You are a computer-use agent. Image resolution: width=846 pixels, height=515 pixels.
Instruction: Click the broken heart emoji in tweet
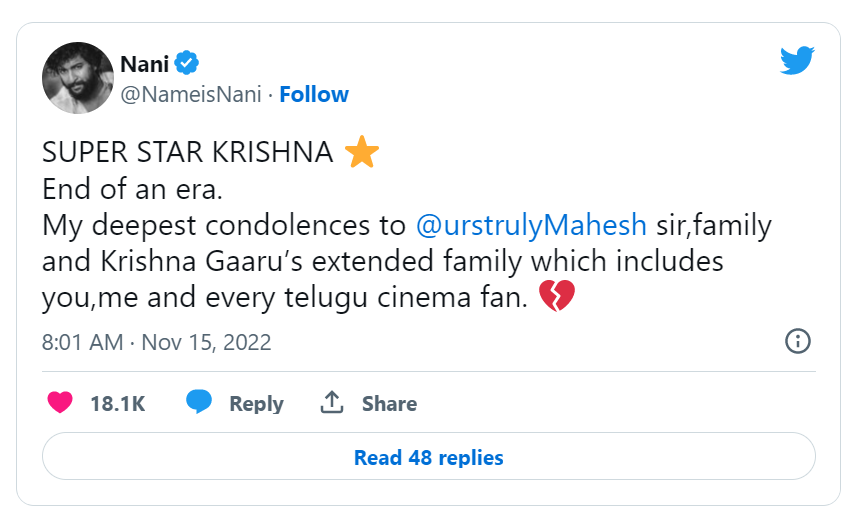tap(557, 296)
